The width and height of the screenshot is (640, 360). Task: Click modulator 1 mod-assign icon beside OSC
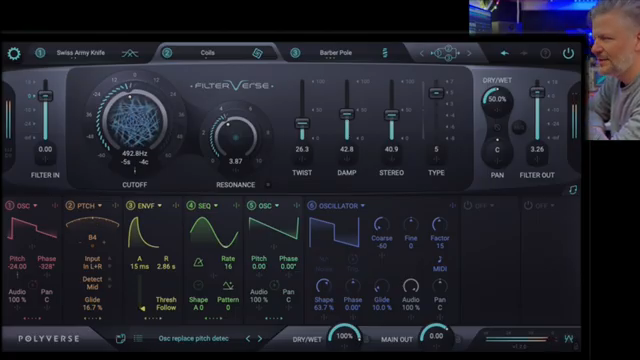(55, 206)
